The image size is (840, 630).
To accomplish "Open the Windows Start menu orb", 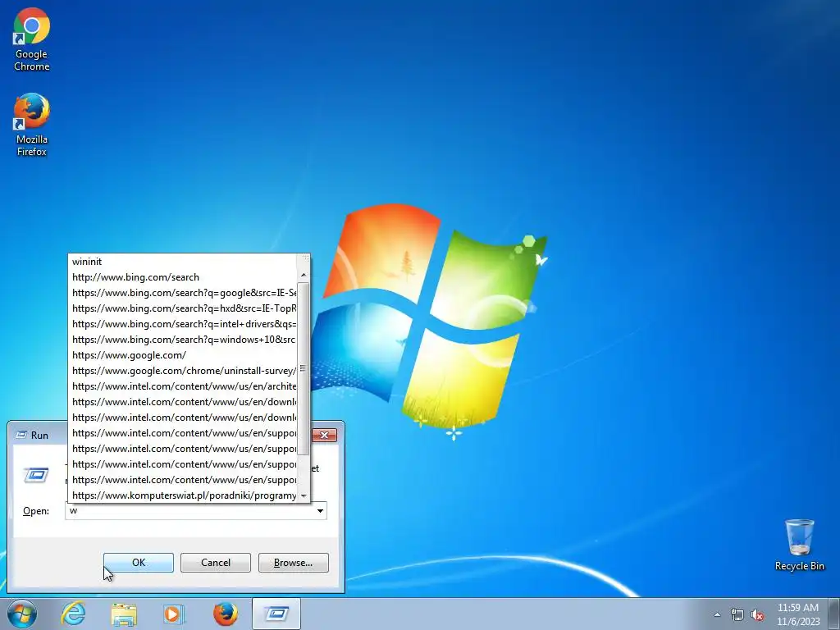I will coord(22,614).
